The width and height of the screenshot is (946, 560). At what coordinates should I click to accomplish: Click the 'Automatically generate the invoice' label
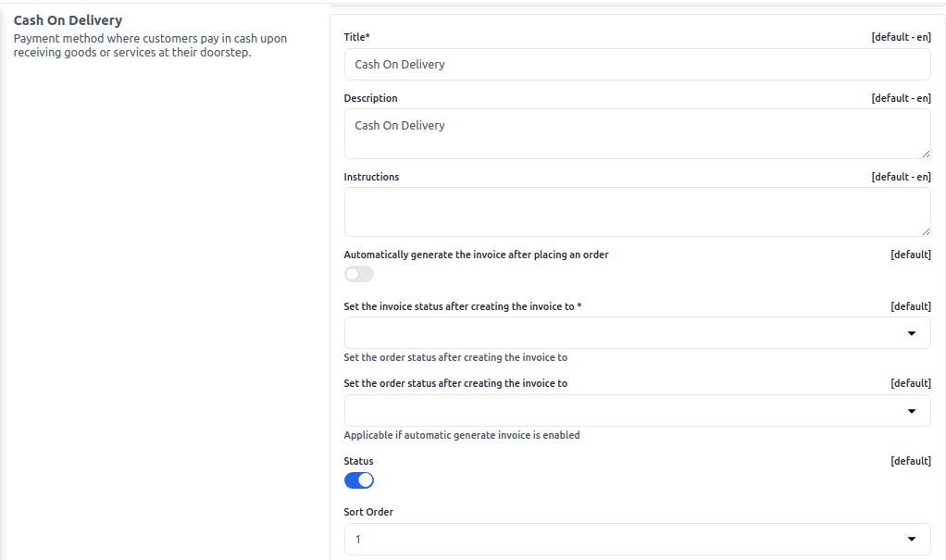click(476, 255)
